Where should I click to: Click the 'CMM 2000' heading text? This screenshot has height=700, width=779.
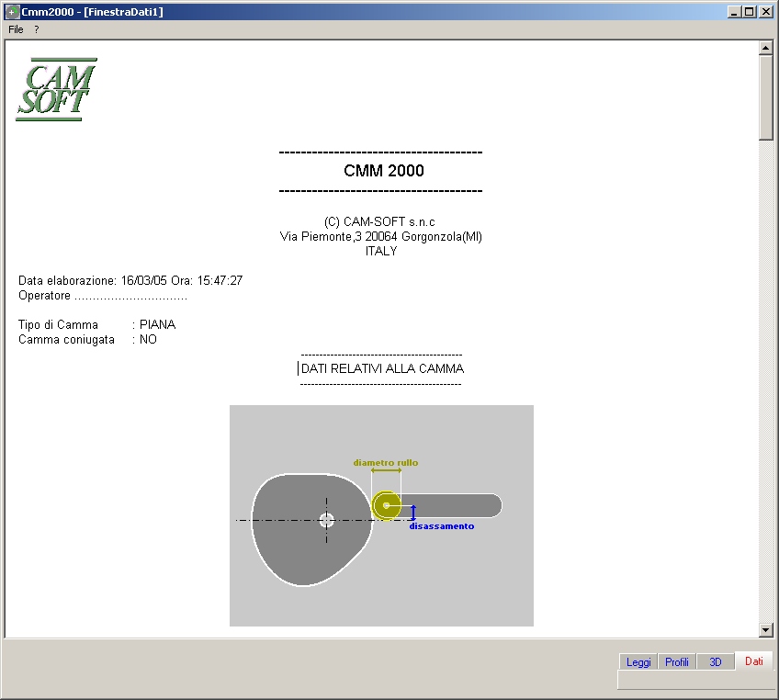point(384,171)
